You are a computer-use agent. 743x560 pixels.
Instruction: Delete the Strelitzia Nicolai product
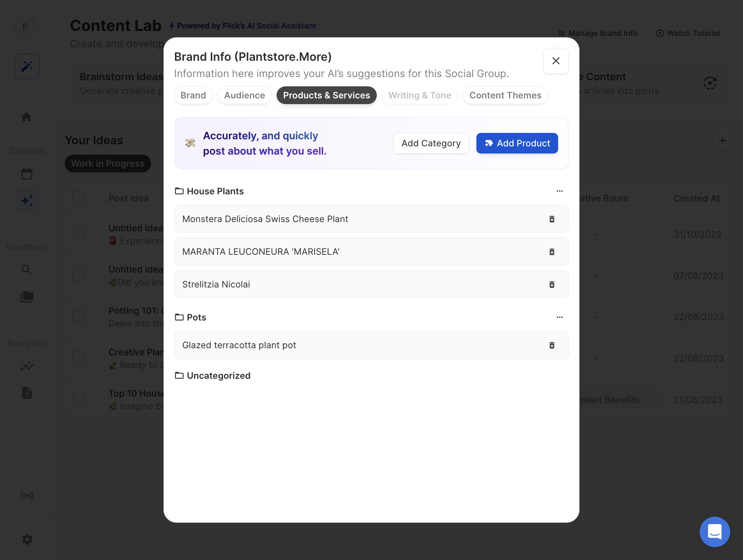point(552,285)
